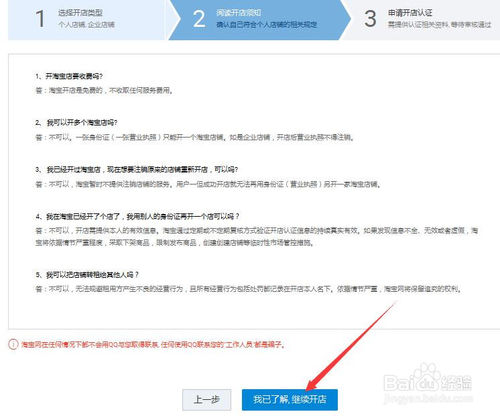Click answer 淘宝暂时不提供注销店铺的服务
500x416 pixels.
[208, 184]
